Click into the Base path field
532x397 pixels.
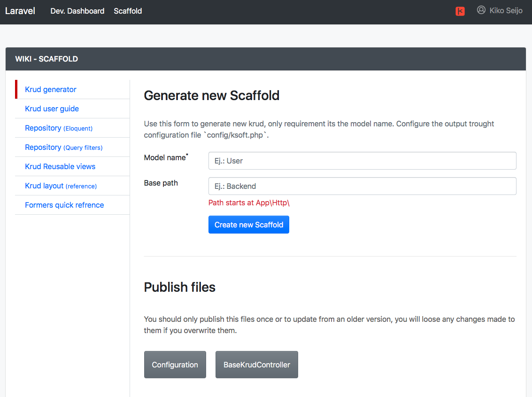point(362,186)
